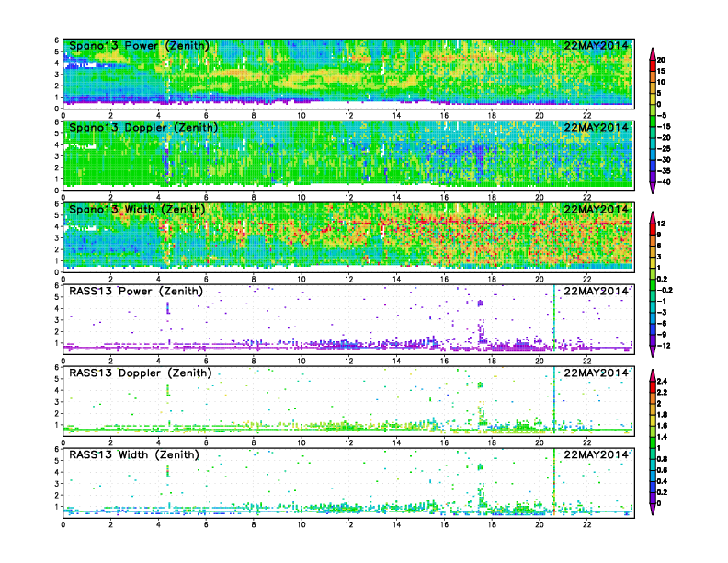728x563 pixels.
Task: Click the '-12' label on middle color bar
Action: coord(664,346)
